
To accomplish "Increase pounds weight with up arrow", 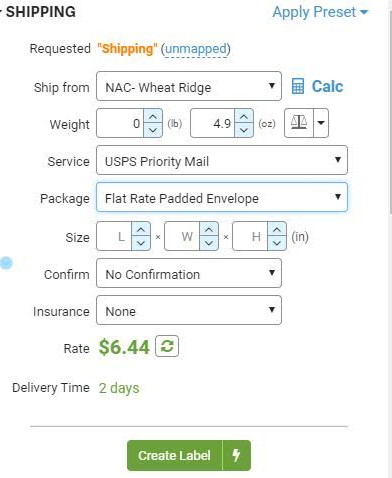I will (153, 117).
